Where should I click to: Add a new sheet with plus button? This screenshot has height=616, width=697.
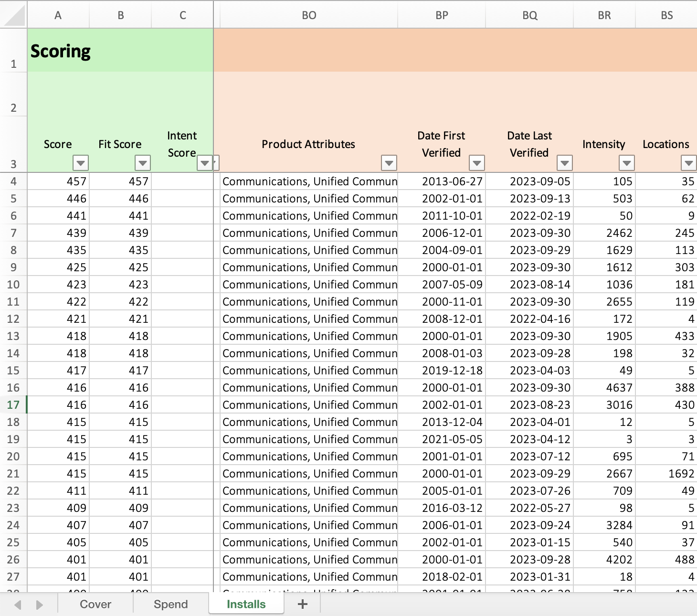point(302,604)
